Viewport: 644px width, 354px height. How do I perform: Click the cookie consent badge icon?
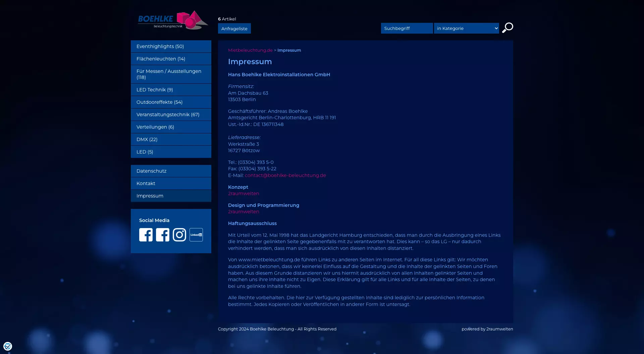8,346
